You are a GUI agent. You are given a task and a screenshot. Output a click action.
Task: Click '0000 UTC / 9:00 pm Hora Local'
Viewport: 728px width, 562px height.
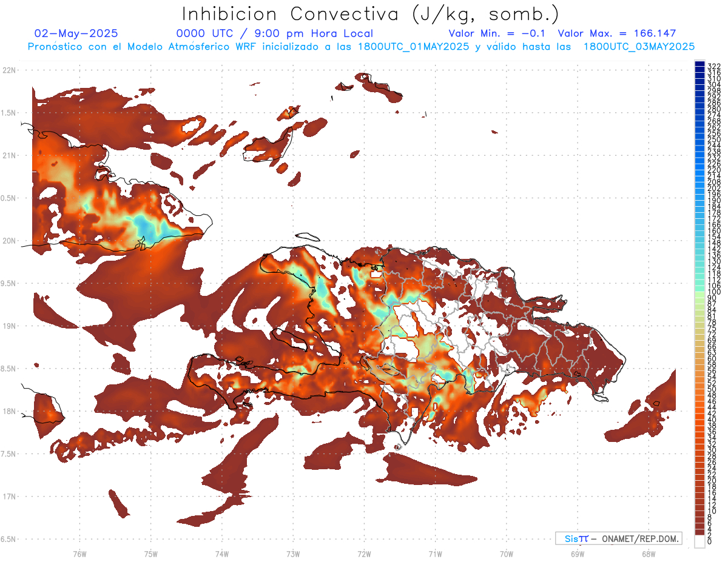tap(275, 33)
